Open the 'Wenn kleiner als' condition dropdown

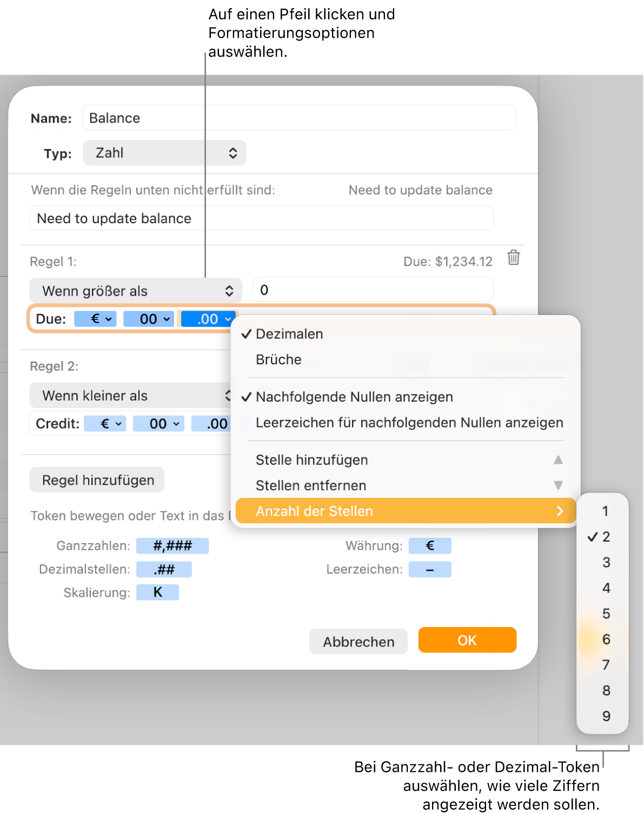130,396
